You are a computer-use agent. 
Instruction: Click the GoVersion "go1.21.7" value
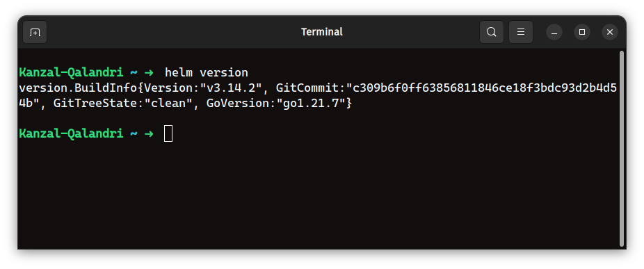click(x=310, y=104)
